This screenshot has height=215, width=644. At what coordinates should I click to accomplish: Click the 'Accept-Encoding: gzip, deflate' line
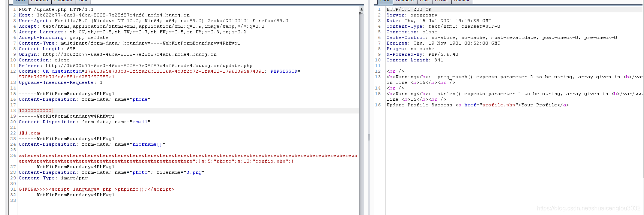pos(64,37)
